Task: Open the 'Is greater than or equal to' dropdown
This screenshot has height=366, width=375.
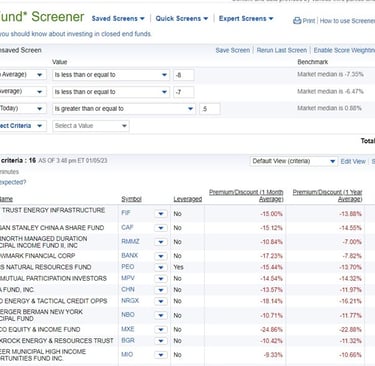Action: point(124,109)
